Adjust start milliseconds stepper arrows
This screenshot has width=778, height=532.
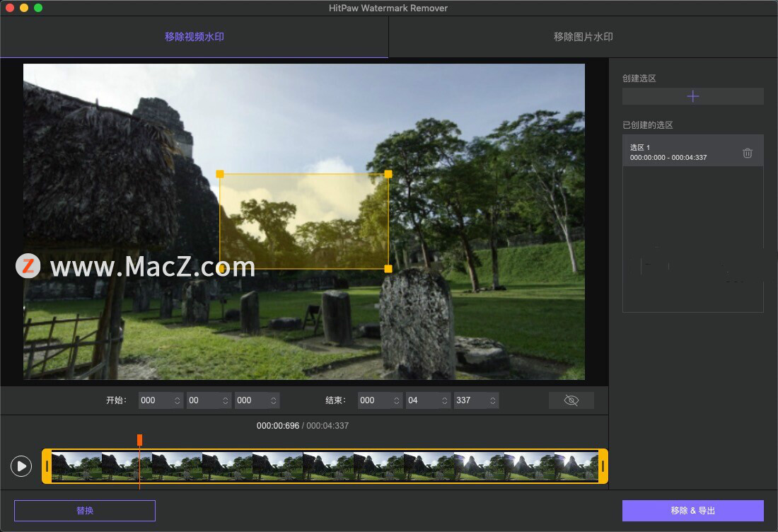[274, 400]
